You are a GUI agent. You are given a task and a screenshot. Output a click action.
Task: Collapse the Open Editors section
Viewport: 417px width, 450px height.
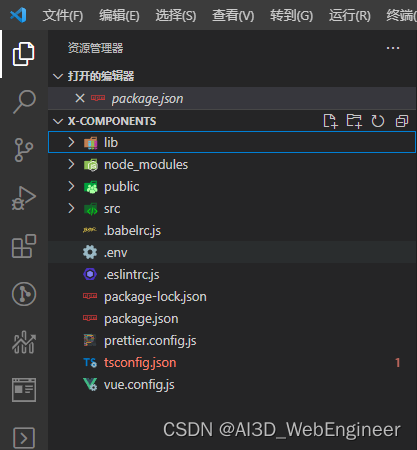pyautogui.click(x=58, y=77)
